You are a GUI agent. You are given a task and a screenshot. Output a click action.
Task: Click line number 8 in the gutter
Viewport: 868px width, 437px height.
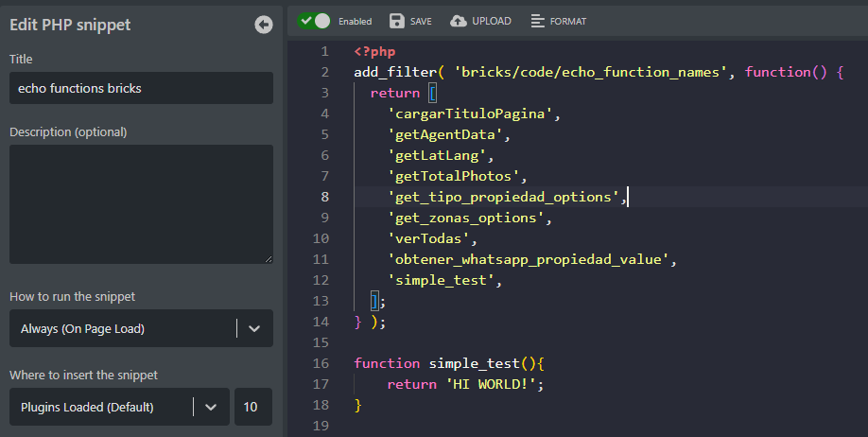pyautogui.click(x=325, y=197)
